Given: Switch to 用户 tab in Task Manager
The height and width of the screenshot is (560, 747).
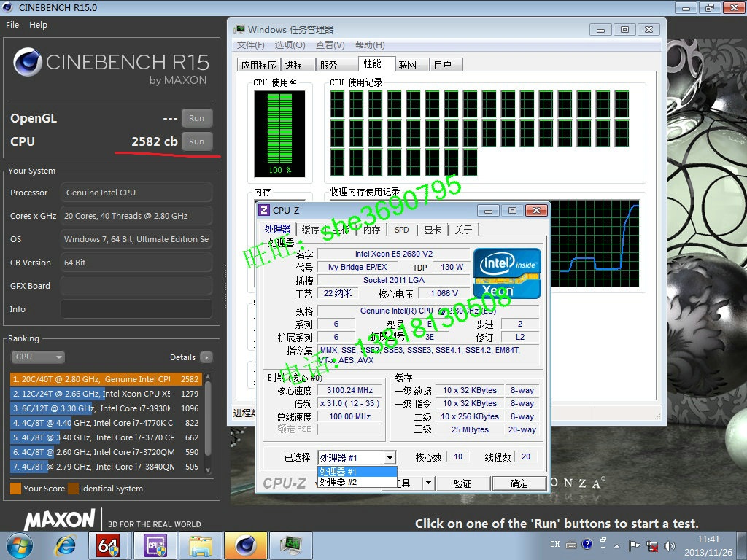Looking at the screenshot, I should pyautogui.click(x=446, y=65).
